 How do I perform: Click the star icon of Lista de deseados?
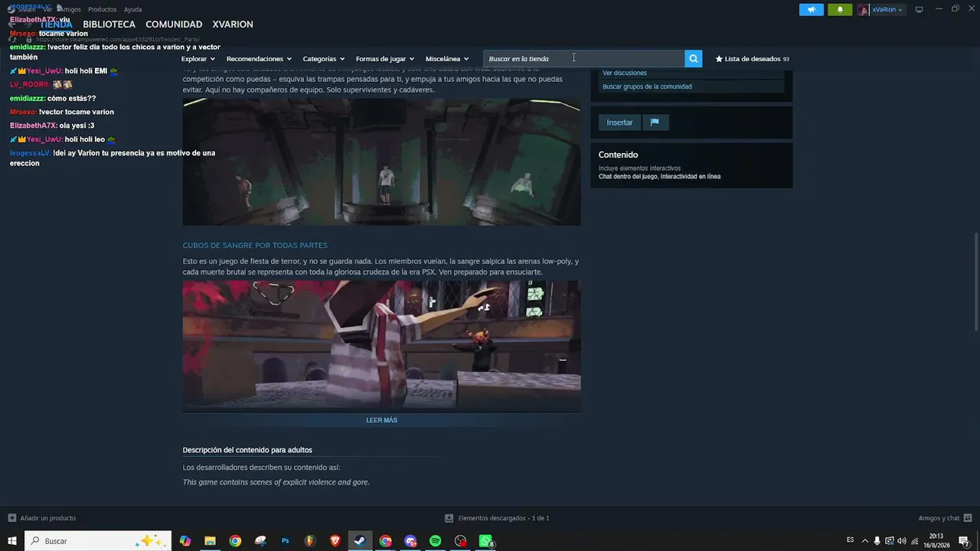pyautogui.click(x=719, y=59)
